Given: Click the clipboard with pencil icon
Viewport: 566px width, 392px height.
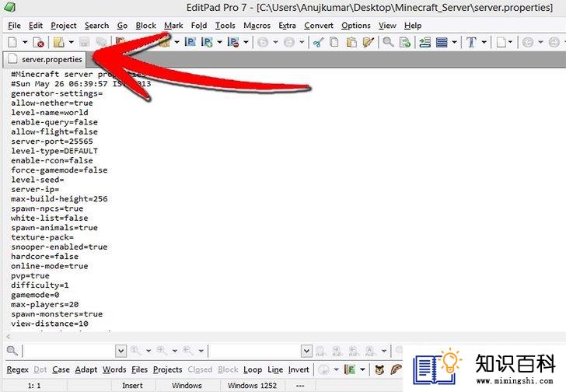Looking at the screenshot, I should [368, 42].
